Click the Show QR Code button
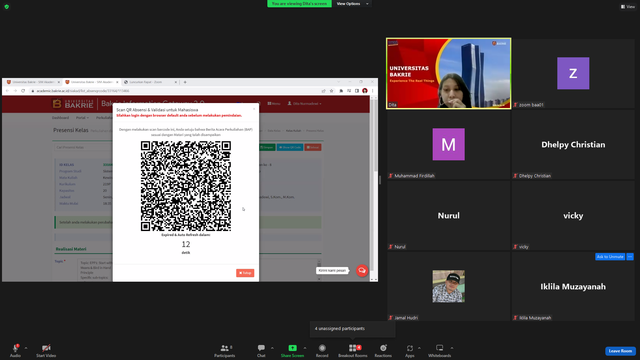This screenshot has height=360, width=640. [290, 147]
